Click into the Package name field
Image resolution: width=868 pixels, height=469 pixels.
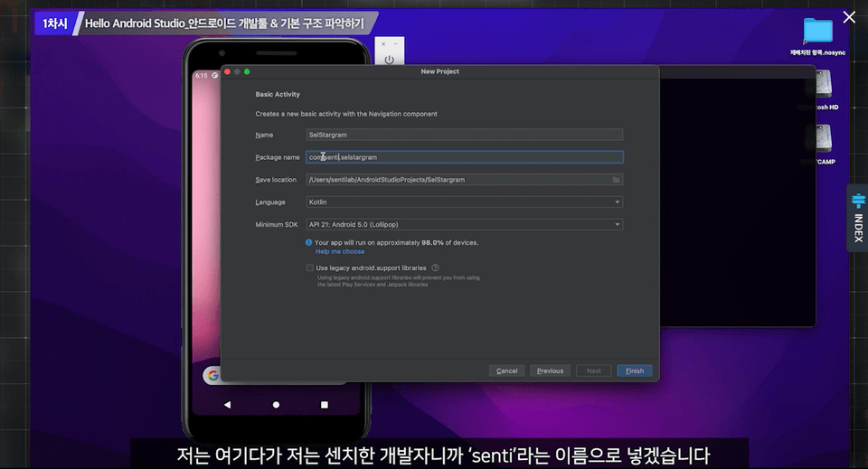tap(464, 157)
